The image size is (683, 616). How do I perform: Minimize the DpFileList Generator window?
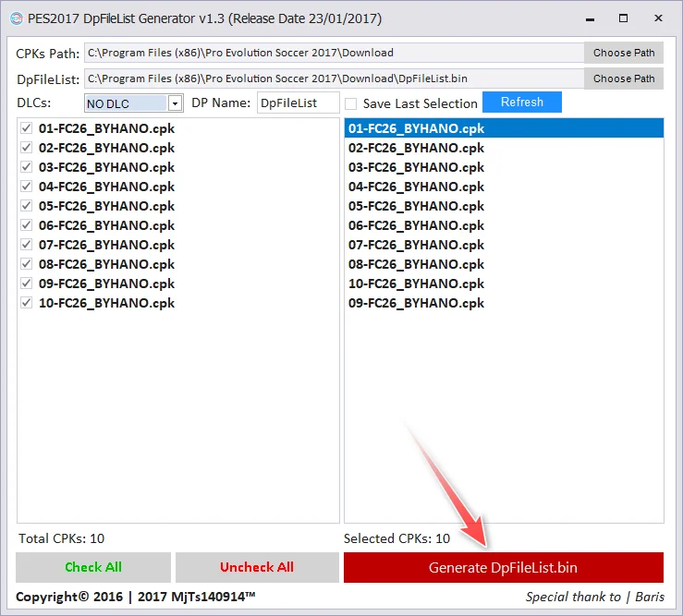tap(591, 18)
